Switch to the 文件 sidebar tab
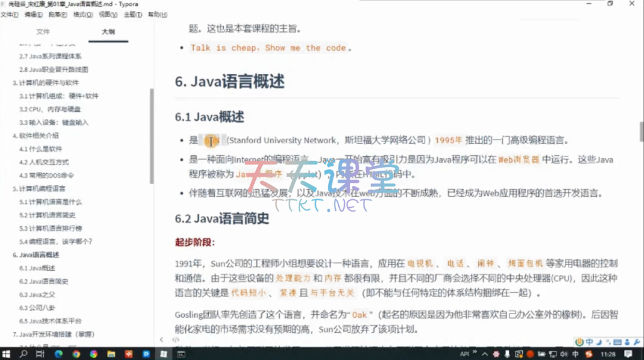The image size is (644, 360). tap(43, 31)
